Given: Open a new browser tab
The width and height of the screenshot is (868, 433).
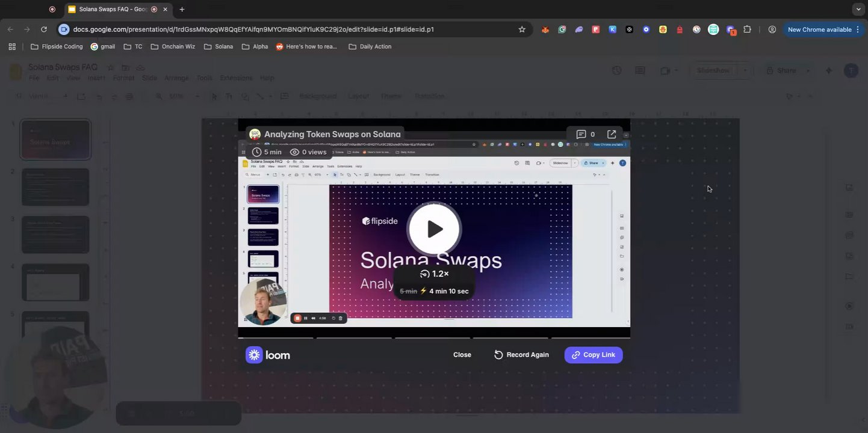Looking at the screenshot, I should click(182, 9).
